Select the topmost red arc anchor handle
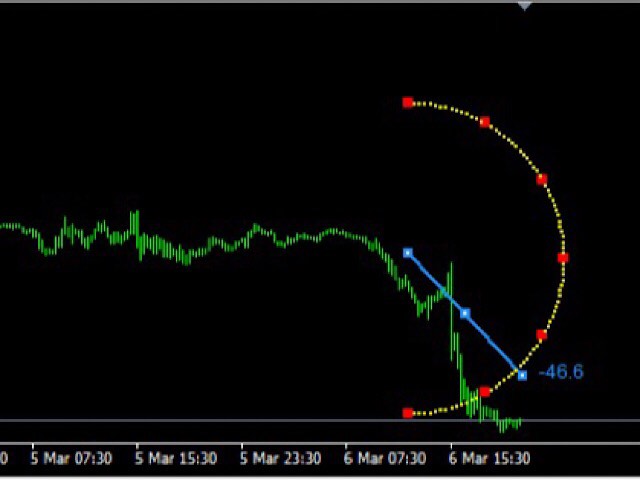 point(408,102)
